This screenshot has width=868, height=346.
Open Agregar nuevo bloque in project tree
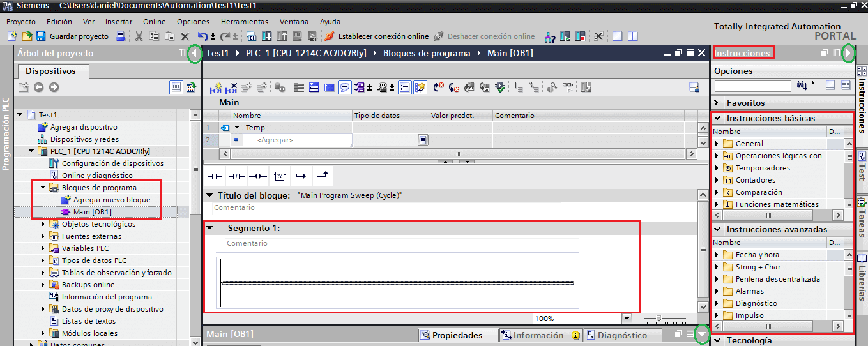tap(112, 200)
